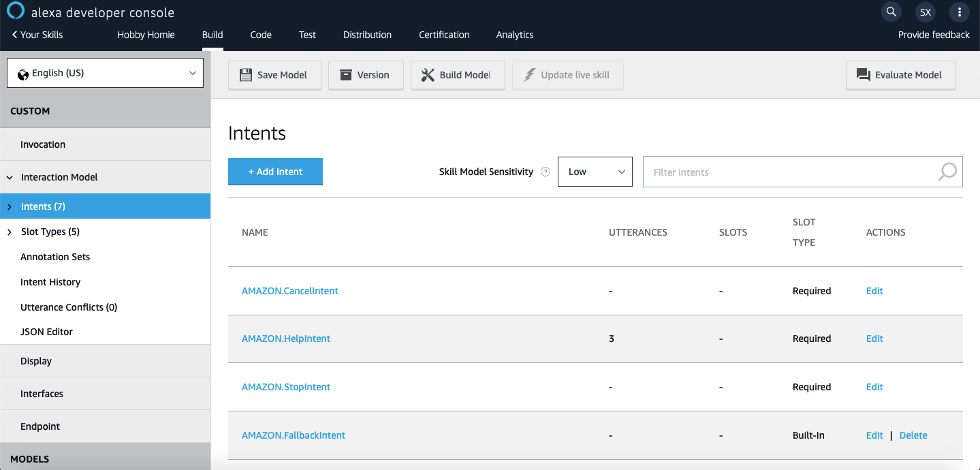
Task: Click the Update live skill lightning icon
Action: pos(529,75)
